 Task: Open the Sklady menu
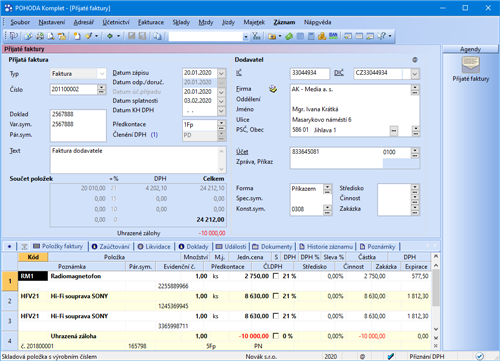(x=181, y=22)
